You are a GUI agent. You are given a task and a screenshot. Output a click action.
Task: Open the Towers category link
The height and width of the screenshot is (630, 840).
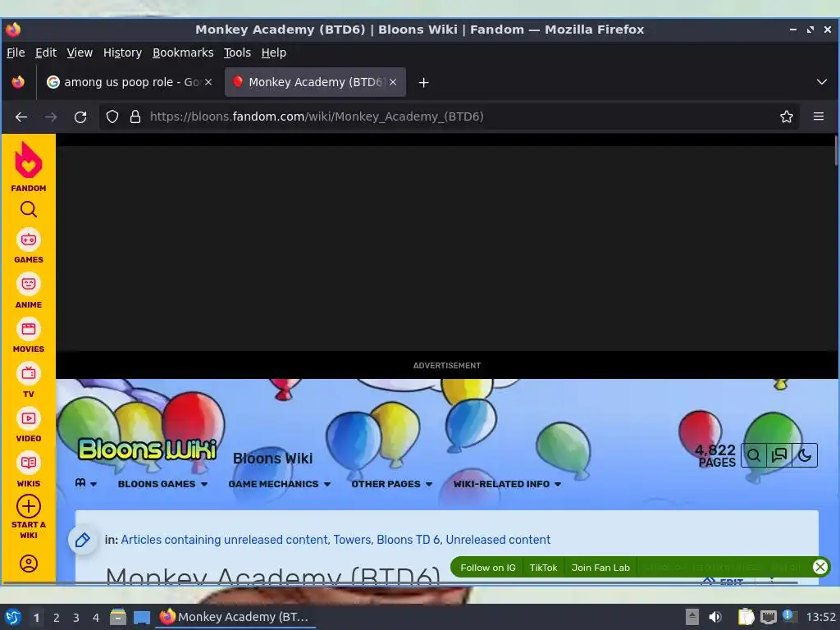(x=352, y=540)
